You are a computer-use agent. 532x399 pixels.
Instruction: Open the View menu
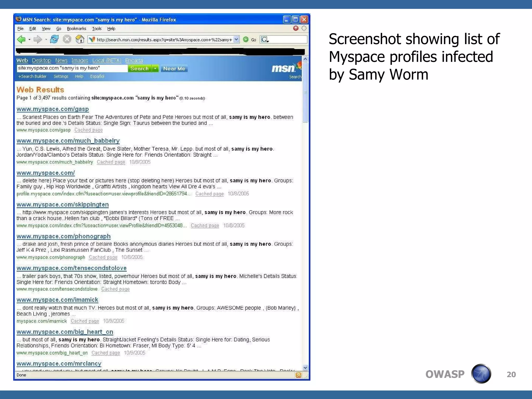[x=46, y=29]
